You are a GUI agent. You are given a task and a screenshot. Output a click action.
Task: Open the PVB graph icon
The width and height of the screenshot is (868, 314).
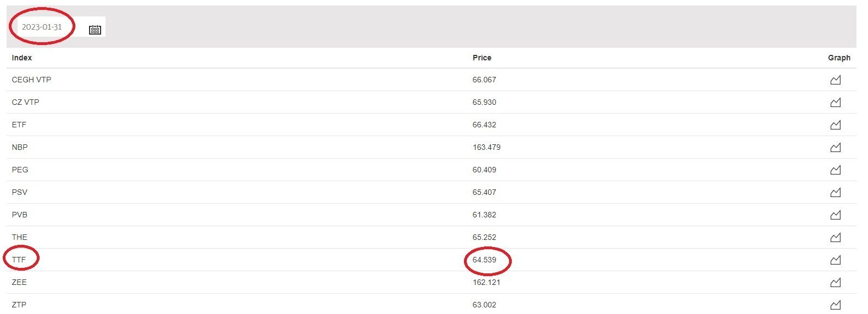tap(836, 215)
